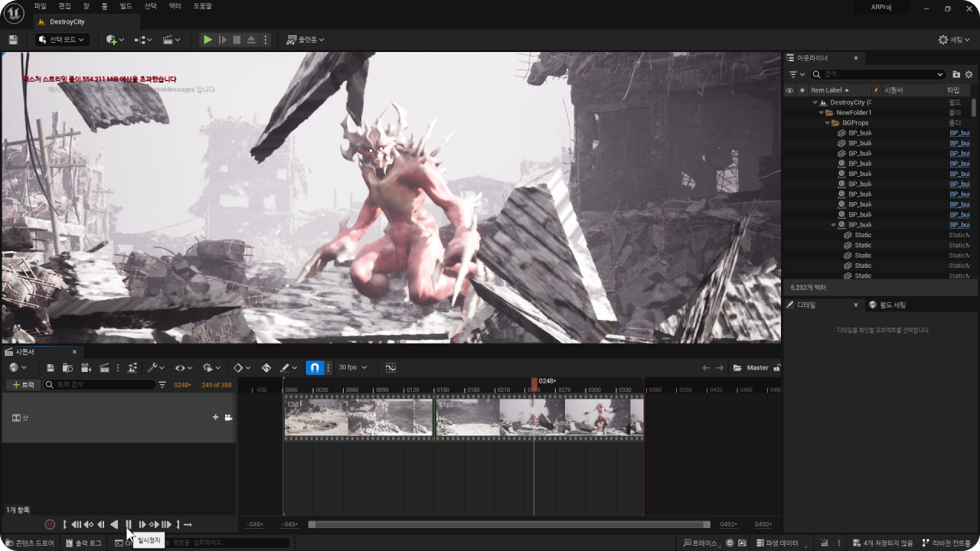Set the playback end marker in transport
The image size is (980, 551).
click(x=178, y=524)
